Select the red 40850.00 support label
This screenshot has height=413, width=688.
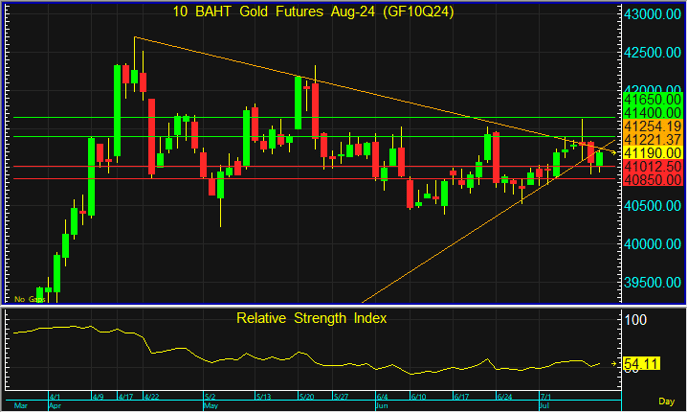(x=653, y=180)
